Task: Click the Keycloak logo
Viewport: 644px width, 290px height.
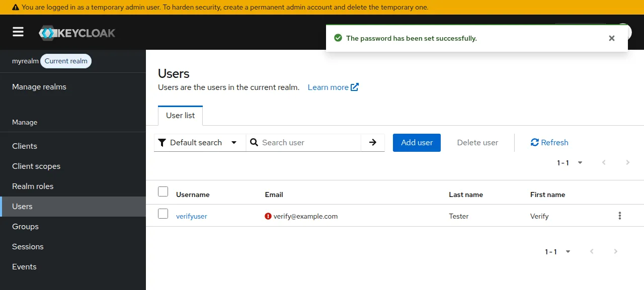Action: coord(77,33)
